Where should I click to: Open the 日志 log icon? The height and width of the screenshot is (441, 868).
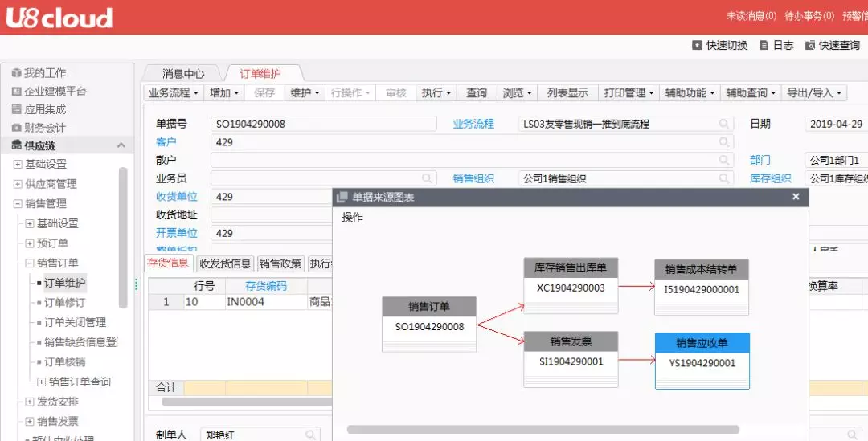click(764, 45)
